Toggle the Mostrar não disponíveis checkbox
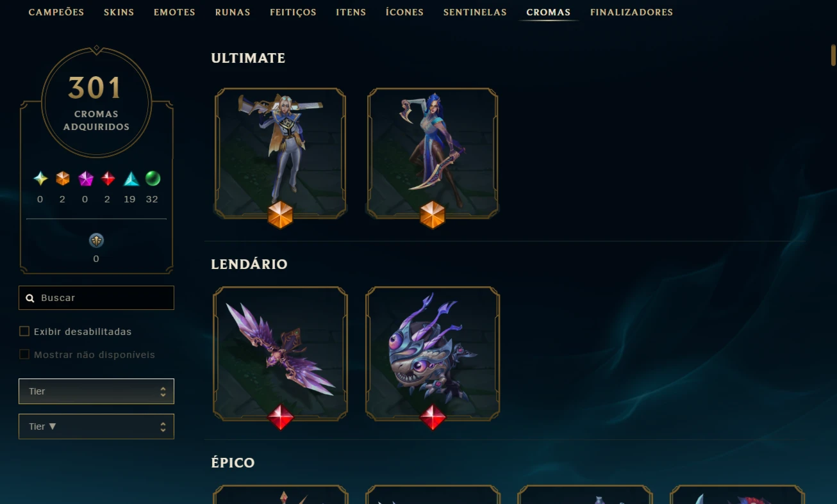The height and width of the screenshot is (504, 837). coord(24,354)
